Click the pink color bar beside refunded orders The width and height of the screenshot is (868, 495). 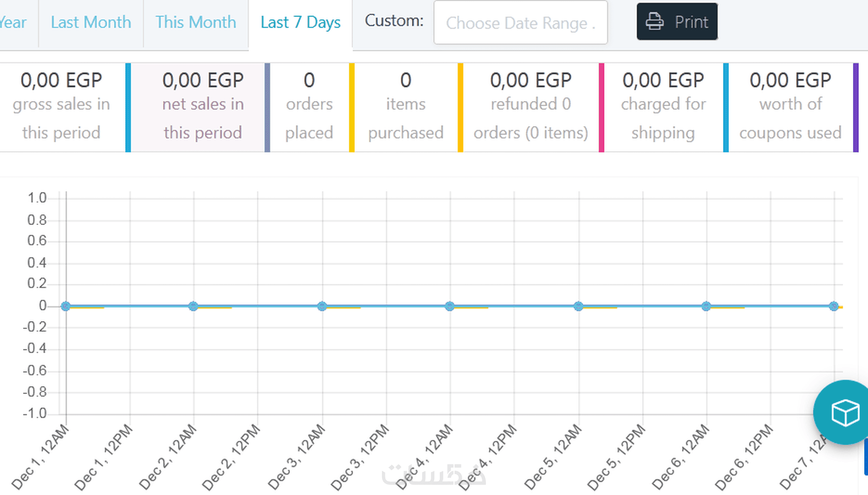601,107
